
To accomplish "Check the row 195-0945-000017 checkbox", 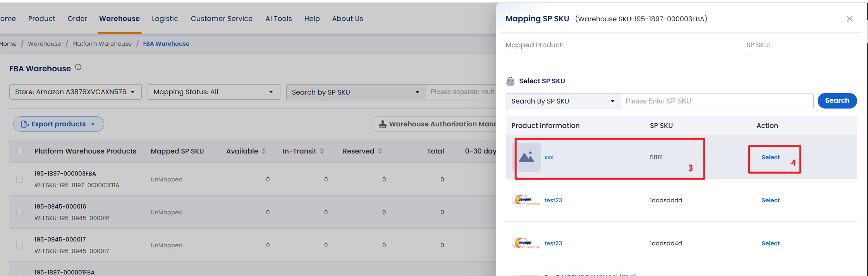I will (19, 245).
